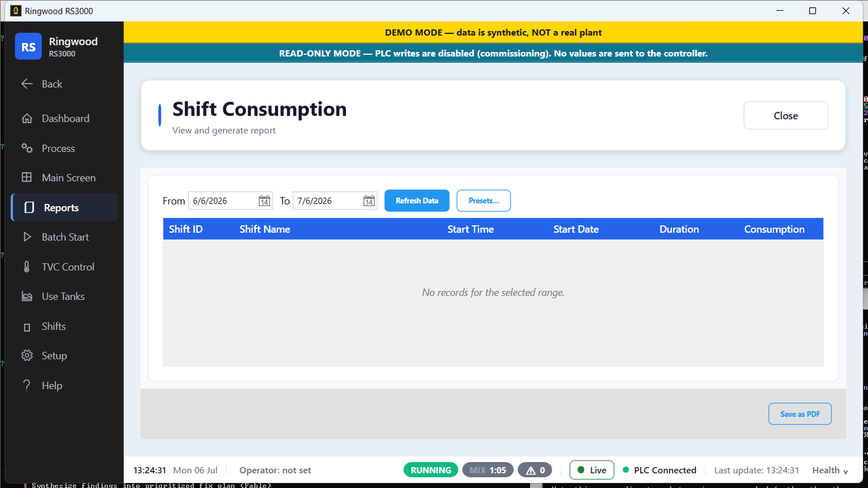
Task: Open the To date calendar picker
Action: [x=369, y=201]
